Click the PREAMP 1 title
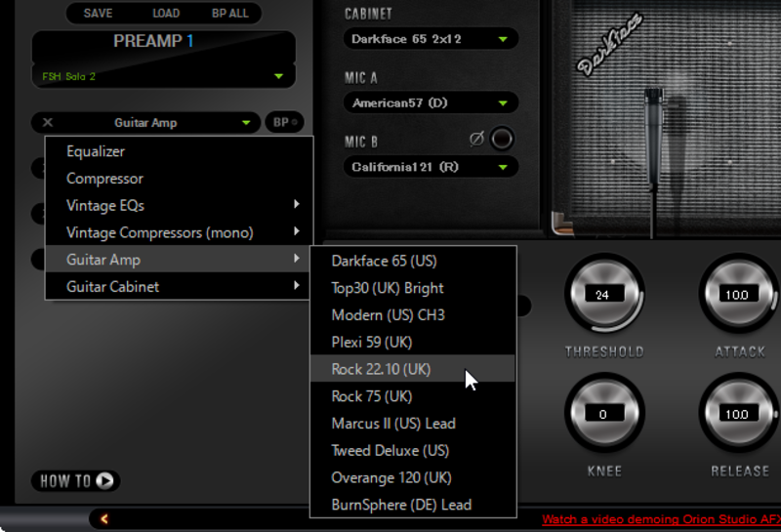The height and width of the screenshot is (532, 781). point(153,41)
